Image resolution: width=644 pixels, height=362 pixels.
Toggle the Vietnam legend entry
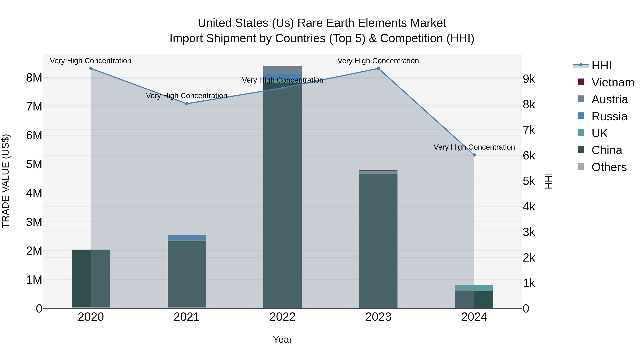coord(606,82)
